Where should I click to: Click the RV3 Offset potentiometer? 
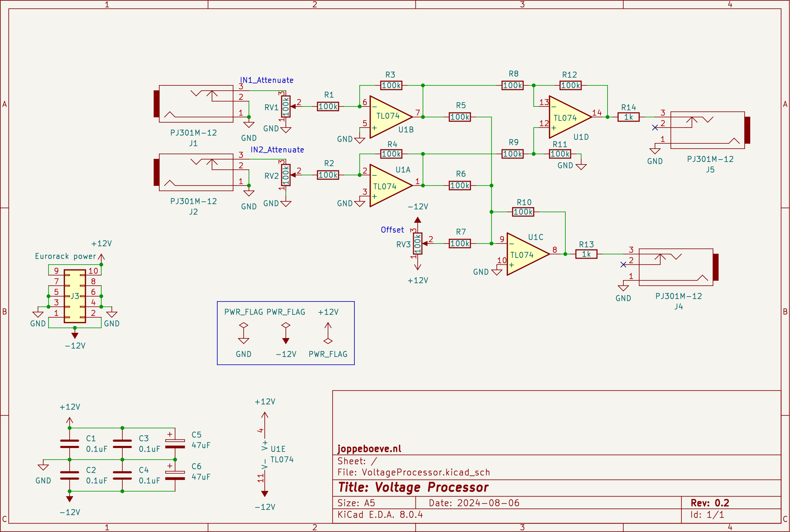[x=417, y=244]
